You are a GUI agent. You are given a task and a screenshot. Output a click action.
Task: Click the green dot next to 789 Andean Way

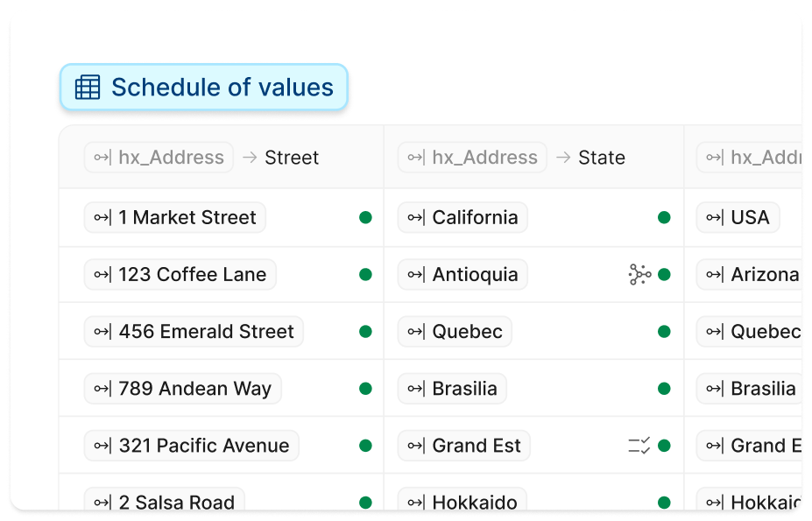point(365,389)
